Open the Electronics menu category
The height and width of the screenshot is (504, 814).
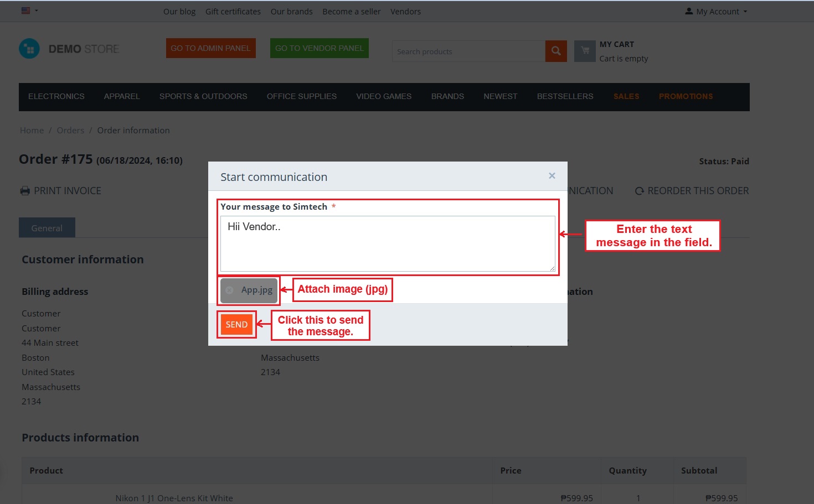click(x=56, y=96)
